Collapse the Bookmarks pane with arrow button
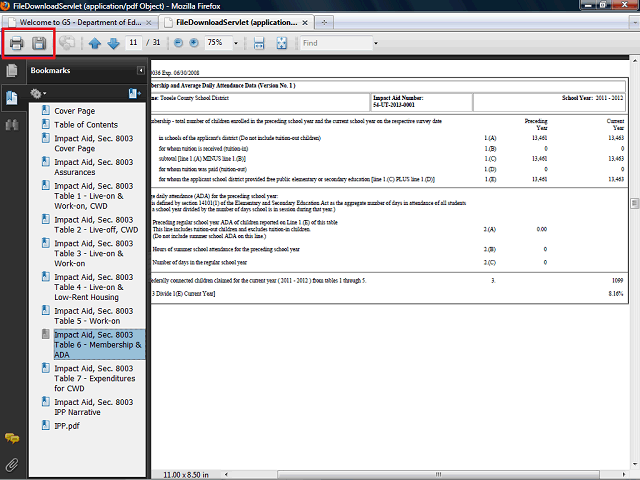The width and height of the screenshot is (640, 480). point(141,71)
